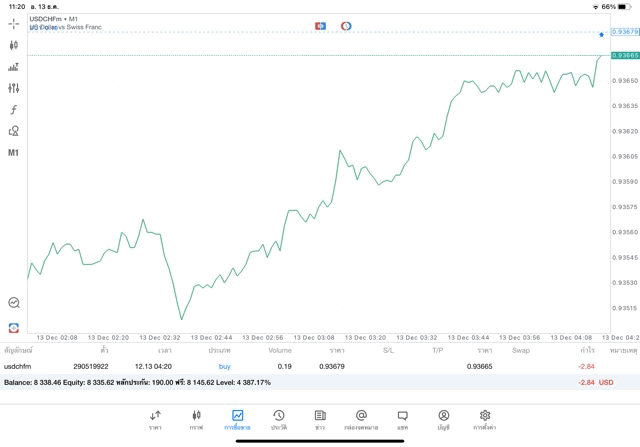The image size is (640, 447).
Task: Open the Trade tab
Action: coord(237,420)
